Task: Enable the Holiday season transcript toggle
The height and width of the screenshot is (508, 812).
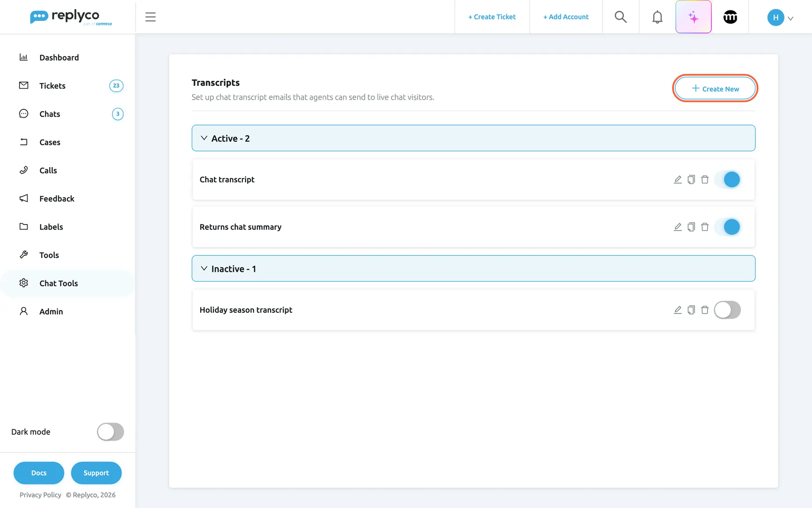Action: (727, 310)
